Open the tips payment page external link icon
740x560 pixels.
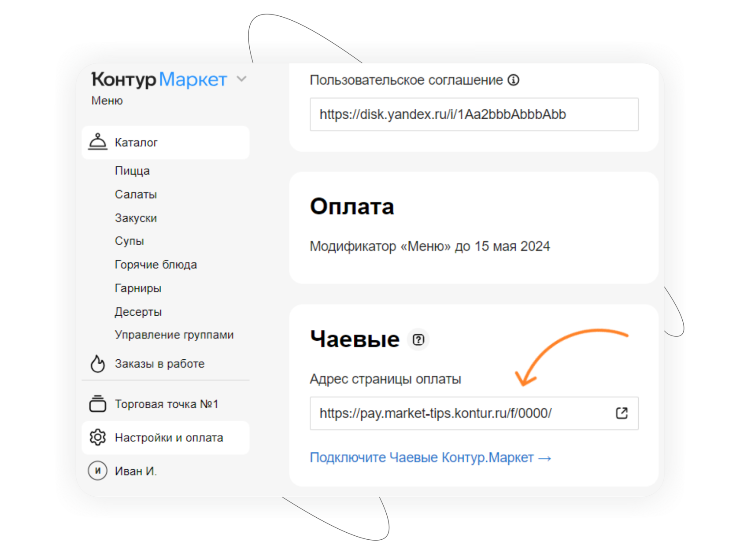pos(622,413)
